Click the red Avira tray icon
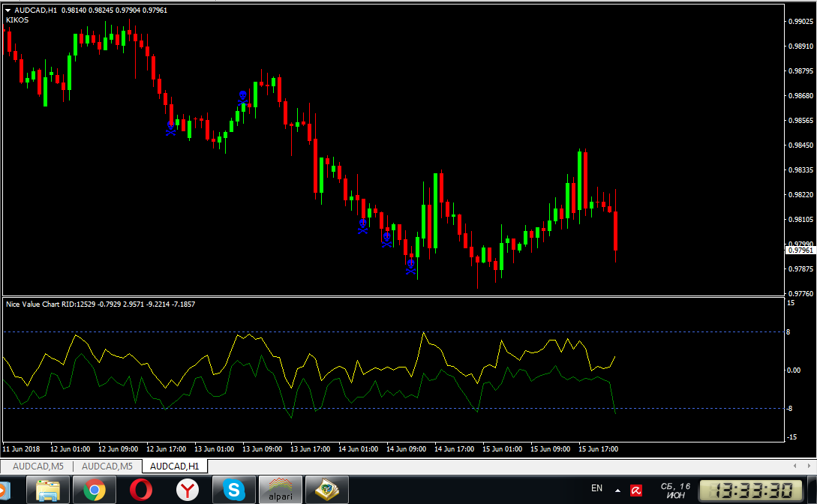The image size is (817, 504). pos(635,490)
